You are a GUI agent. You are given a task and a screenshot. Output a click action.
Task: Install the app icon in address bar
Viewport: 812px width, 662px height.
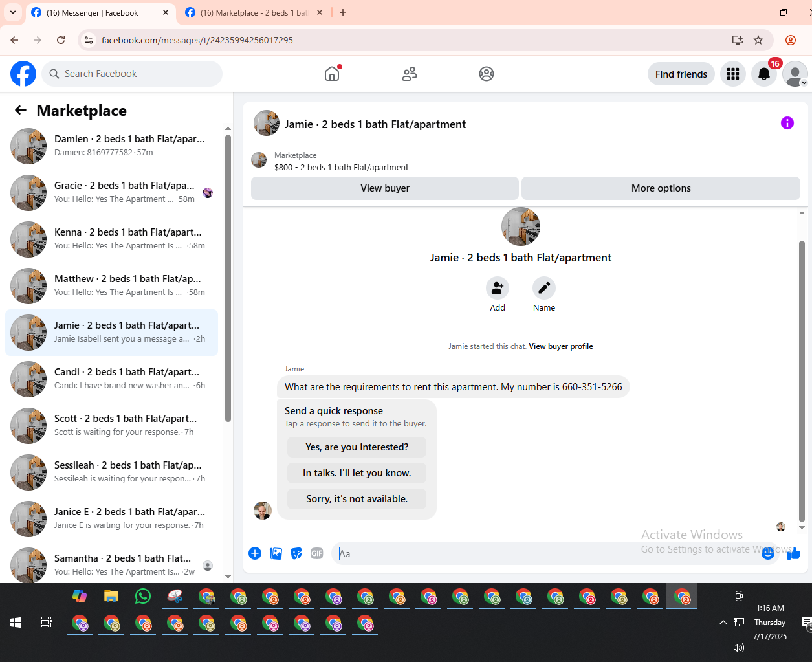click(738, 40)
